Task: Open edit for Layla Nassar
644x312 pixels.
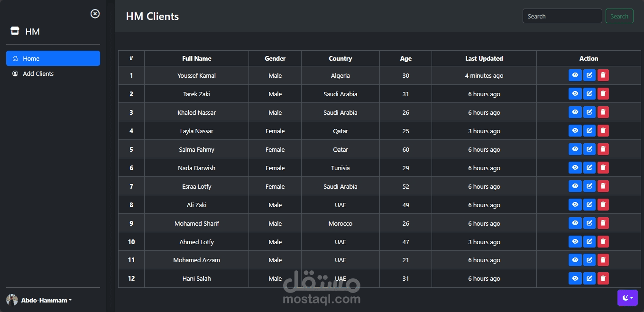Action: tap(589, 131)
